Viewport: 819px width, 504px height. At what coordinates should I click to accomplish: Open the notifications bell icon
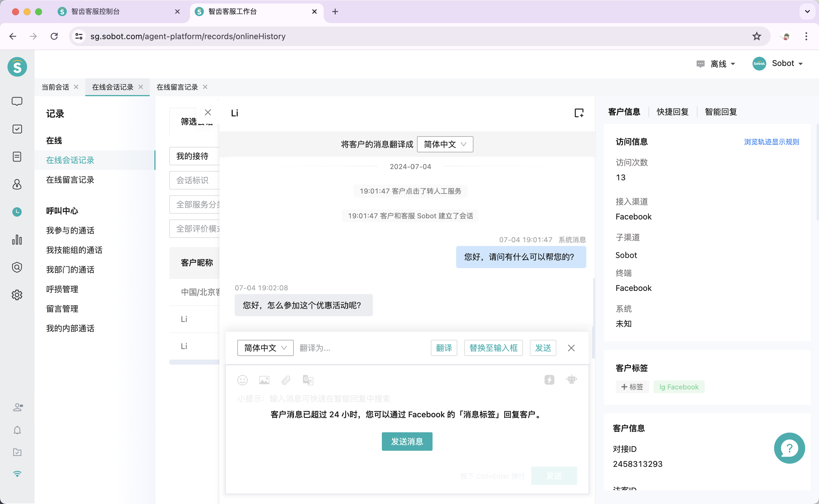(17, 430)
